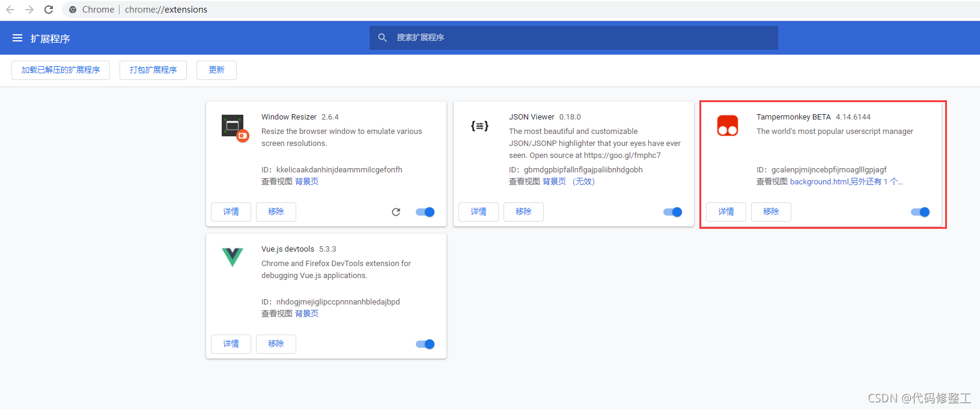
Task: Open the hamburger menu beside 扩展程序
Action: [17, 38]
